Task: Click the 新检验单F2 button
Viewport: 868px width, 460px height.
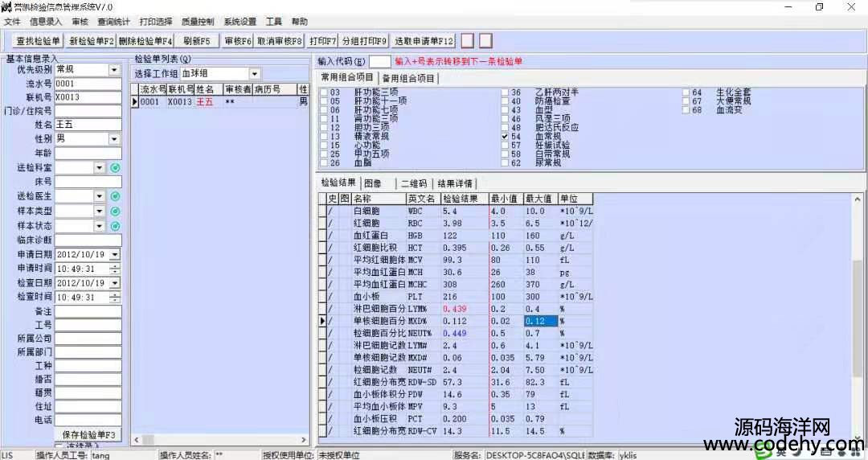Action: click(x=91, y=40)
